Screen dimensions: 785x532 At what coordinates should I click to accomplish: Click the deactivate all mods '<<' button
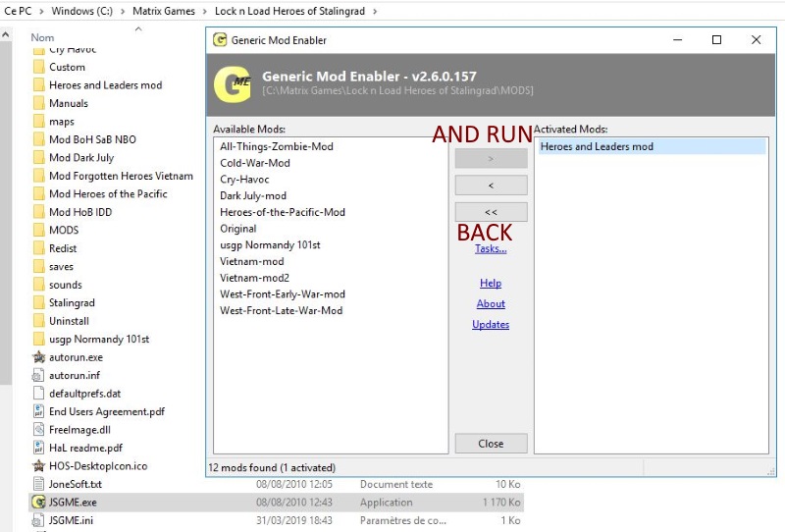(492, 212)
